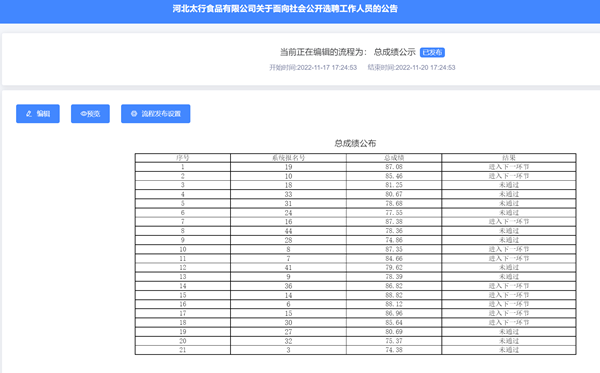Click registration number 41 in the 79.62 row
Screen dimensions: 600x373
(x=288, y=267)
